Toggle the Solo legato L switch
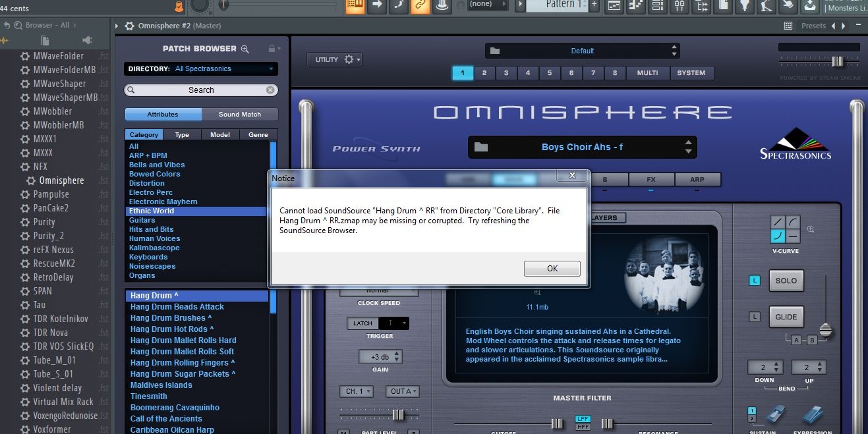Image resolution: width=868 pixels, height=434 pixels. point(755,281)
